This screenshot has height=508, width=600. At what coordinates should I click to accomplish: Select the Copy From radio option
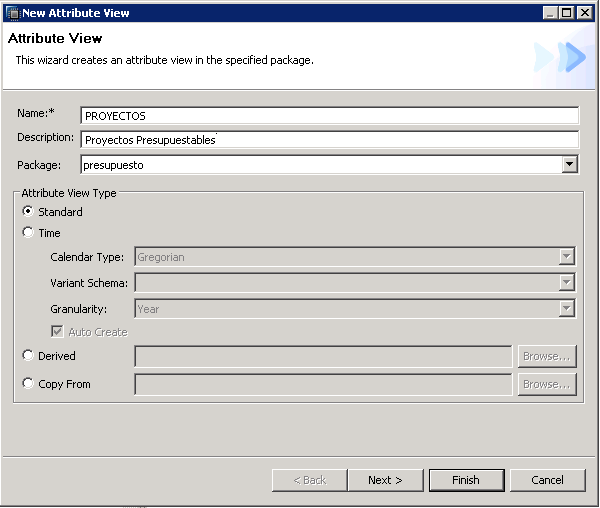click(x=27, y=384)
